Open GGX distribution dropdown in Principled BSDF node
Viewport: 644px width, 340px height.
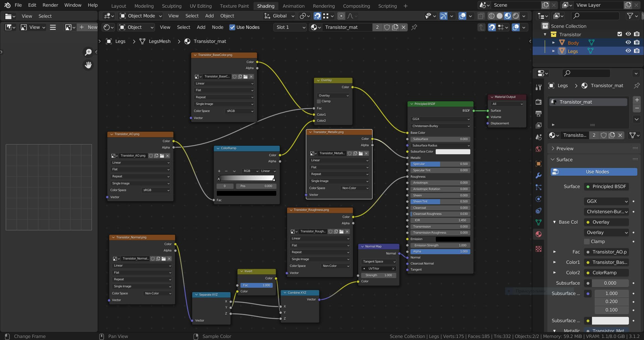coord(440,119)
